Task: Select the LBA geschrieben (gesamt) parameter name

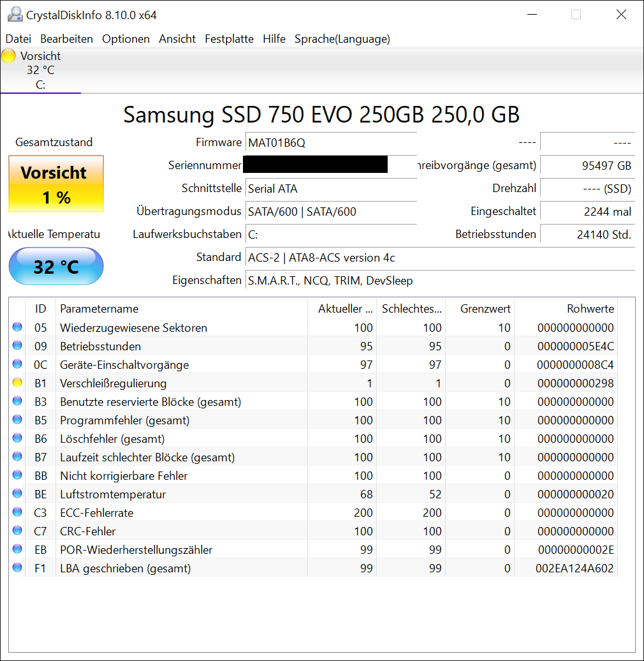Action: (125, 568)
